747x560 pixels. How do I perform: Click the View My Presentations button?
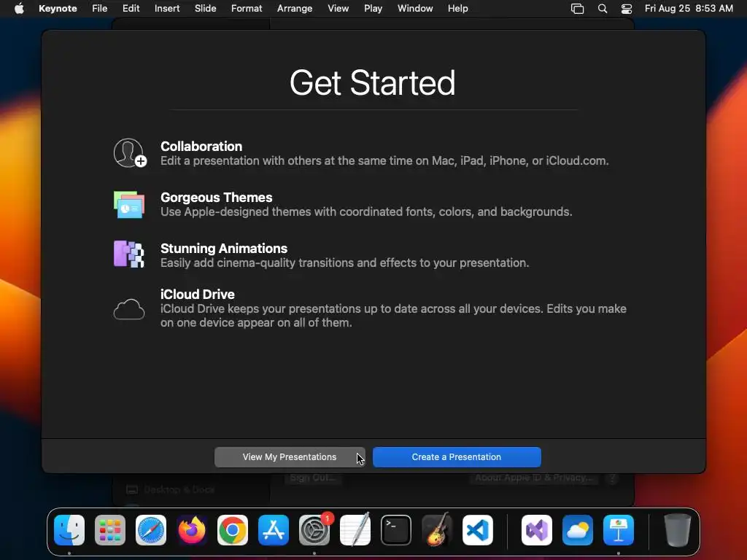click(290, 457)
